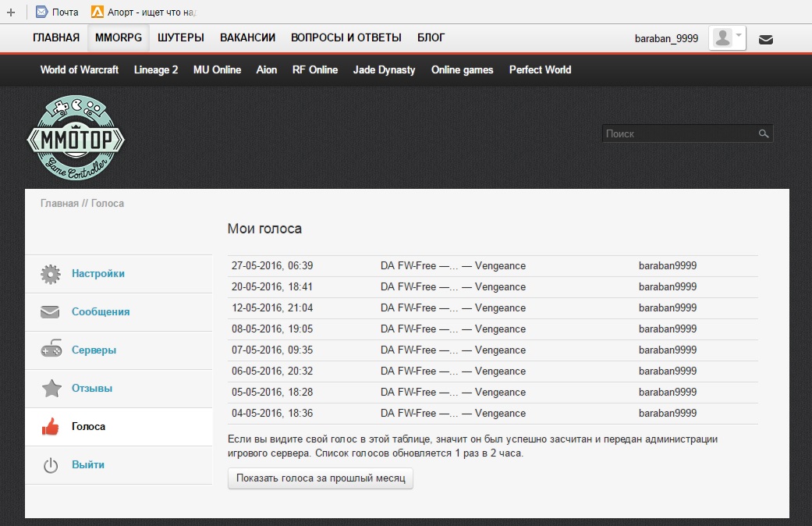
Task: Select the ШУТЕРЫ menu item
Action: tap(181, 37)
